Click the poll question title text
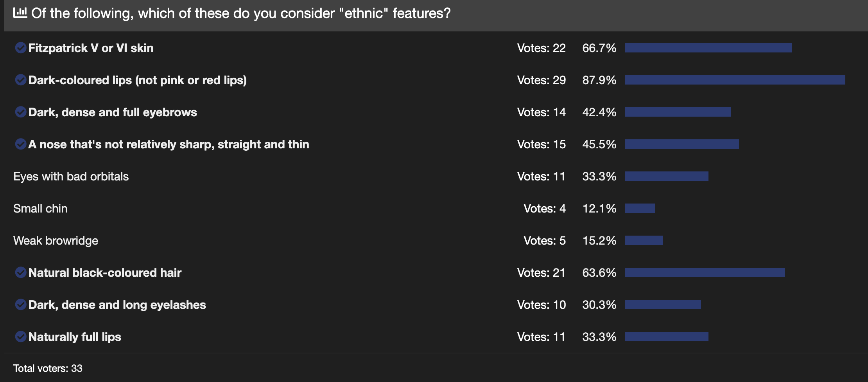This screenshot has height=382, width=868. 241,13
